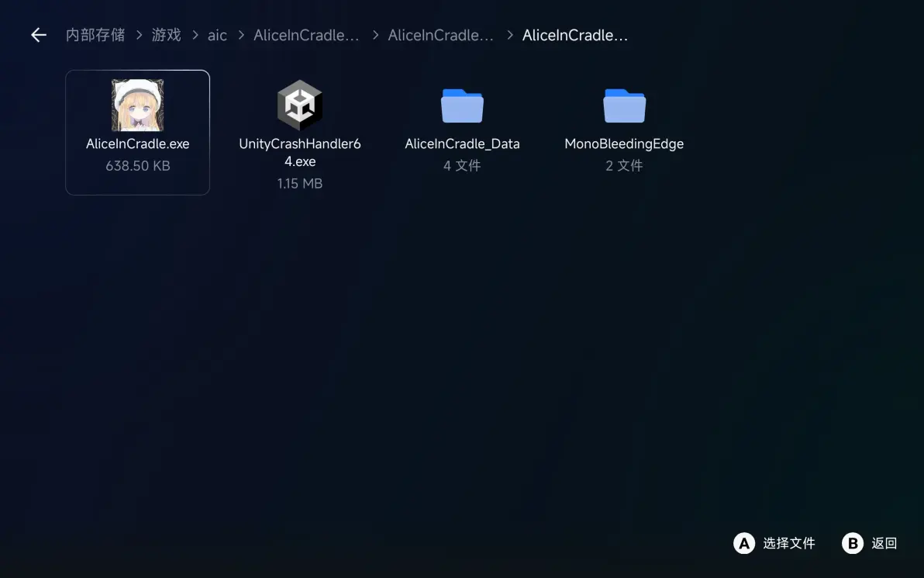Click the chevron between 内部存储 and 游戏

[139, 35]
